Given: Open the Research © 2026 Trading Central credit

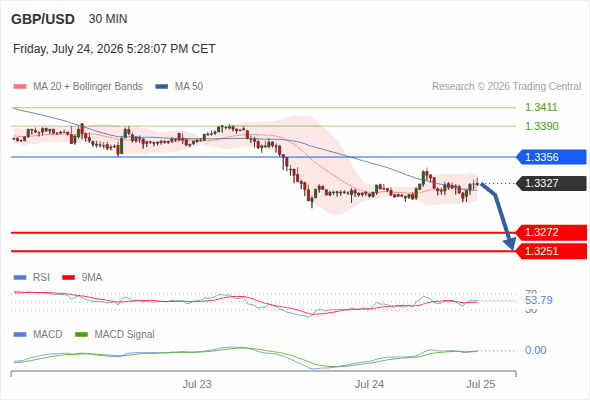Looking at the screenshot, I should 506,87.
